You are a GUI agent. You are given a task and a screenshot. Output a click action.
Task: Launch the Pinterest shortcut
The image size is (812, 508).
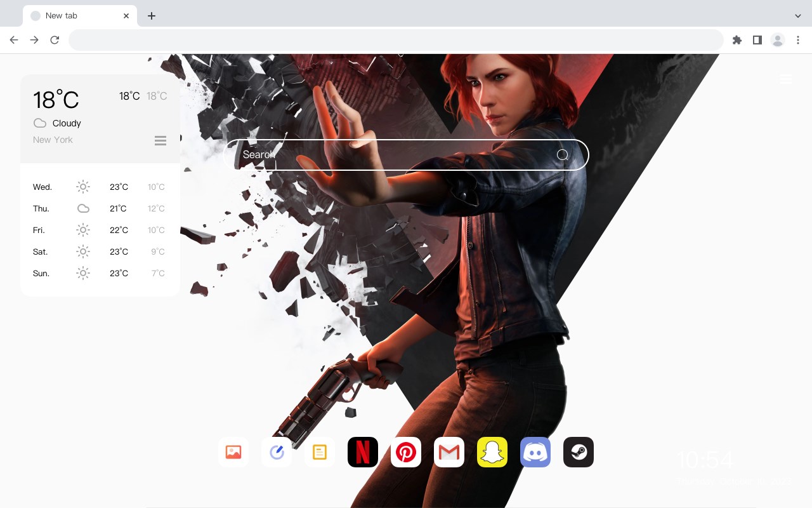point(406,452)
